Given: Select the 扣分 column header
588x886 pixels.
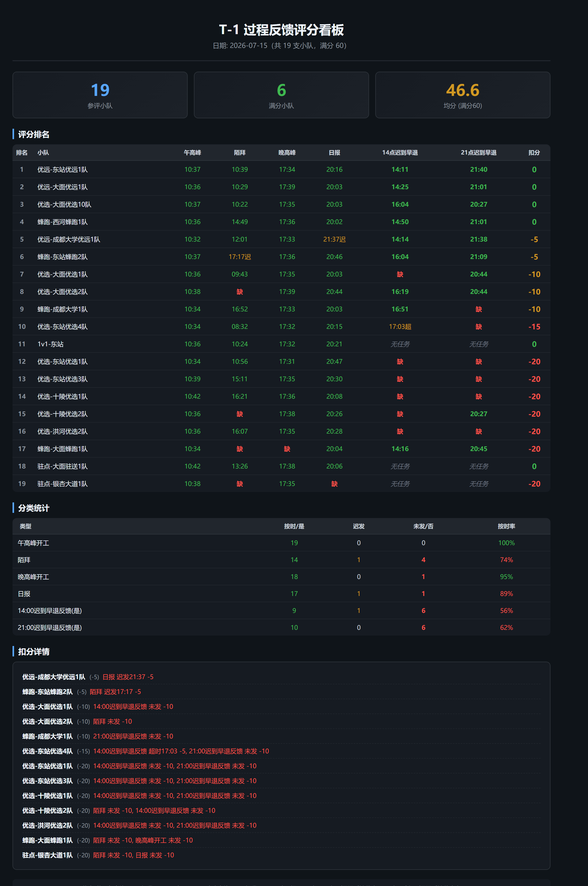Looking at the screenshot, I should 534,153.
